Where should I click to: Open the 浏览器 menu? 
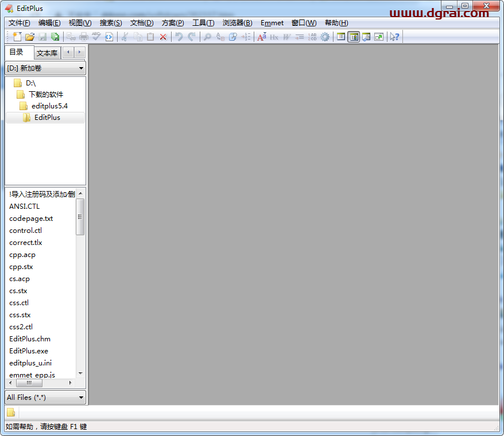pyautogui.click(x=237, y=23)
